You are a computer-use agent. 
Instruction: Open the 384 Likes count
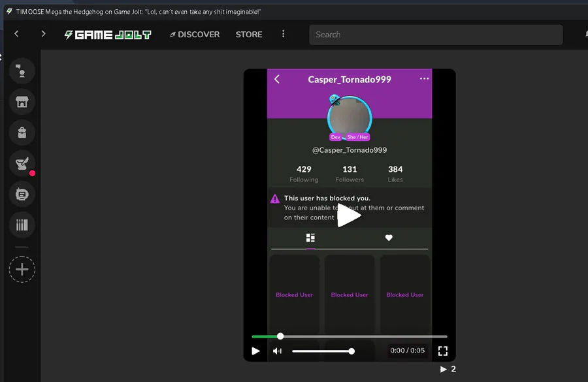point(395,174)
